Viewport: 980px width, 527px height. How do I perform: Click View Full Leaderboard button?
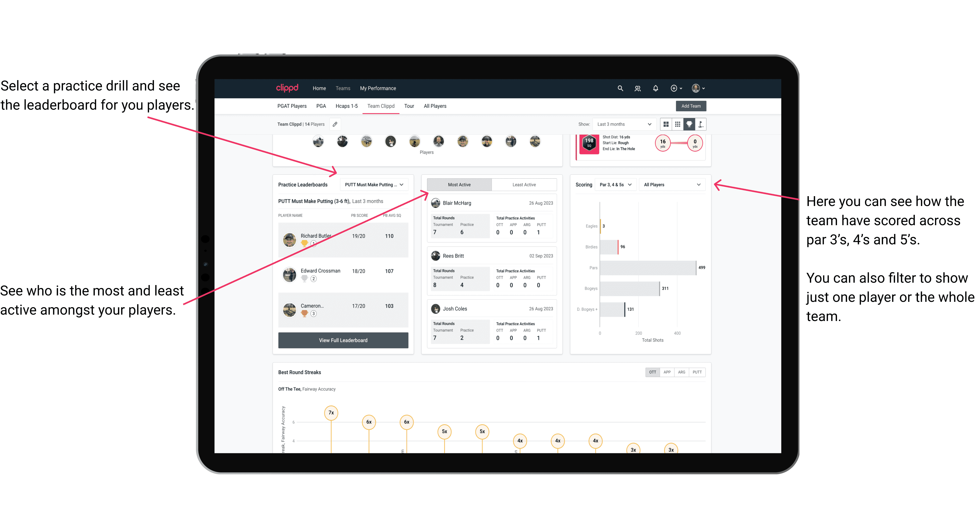[x=343, y=340]
